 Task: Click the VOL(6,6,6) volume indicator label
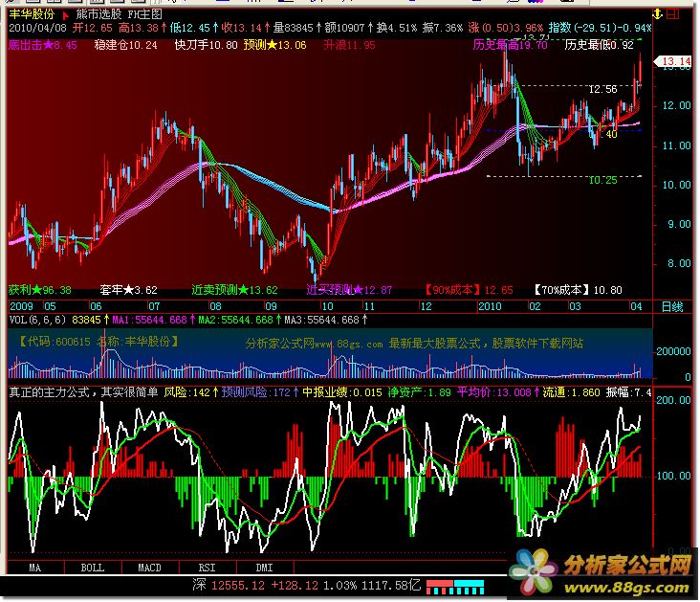click(37, 320)
